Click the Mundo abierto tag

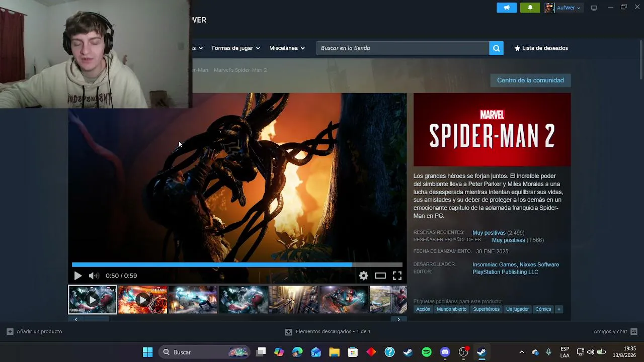(451, 309)
